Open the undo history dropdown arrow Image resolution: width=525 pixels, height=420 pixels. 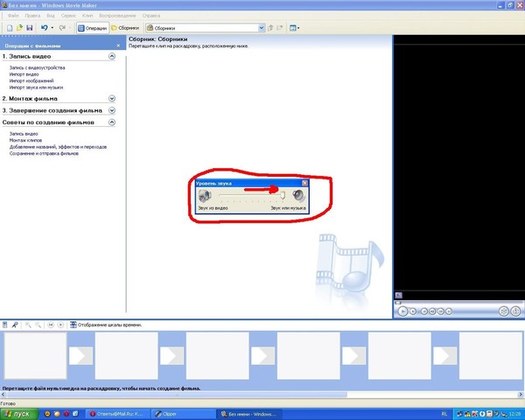pyautogui.click(x=52, y=28)
